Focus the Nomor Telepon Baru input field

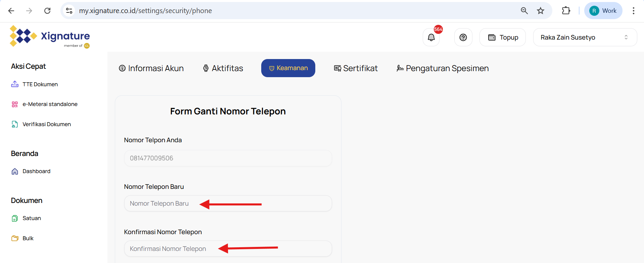[228, 204]
